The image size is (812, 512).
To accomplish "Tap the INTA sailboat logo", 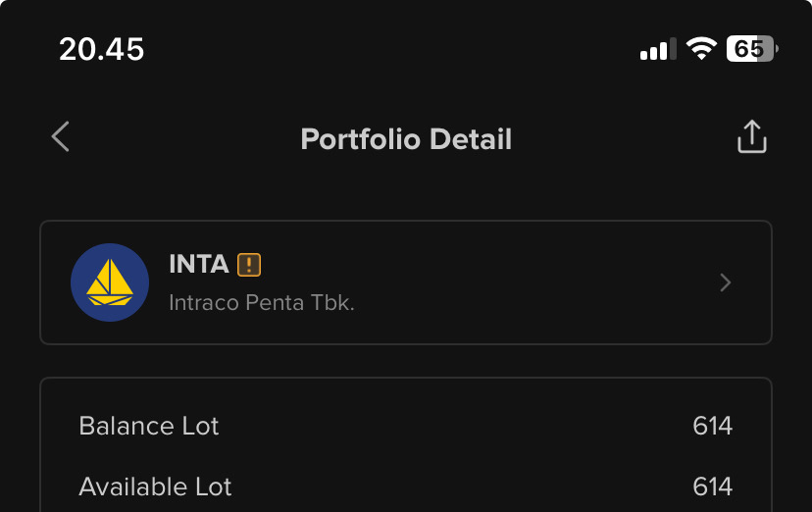I will (x=110, y=282).
